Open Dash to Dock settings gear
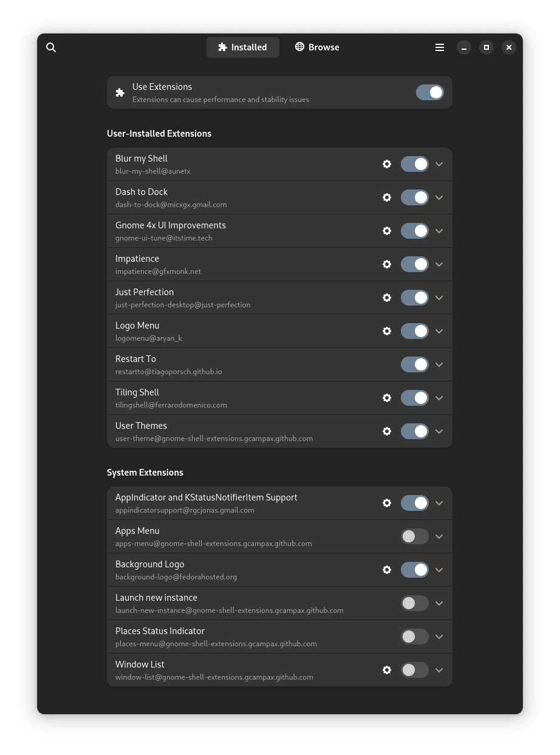 387,197
